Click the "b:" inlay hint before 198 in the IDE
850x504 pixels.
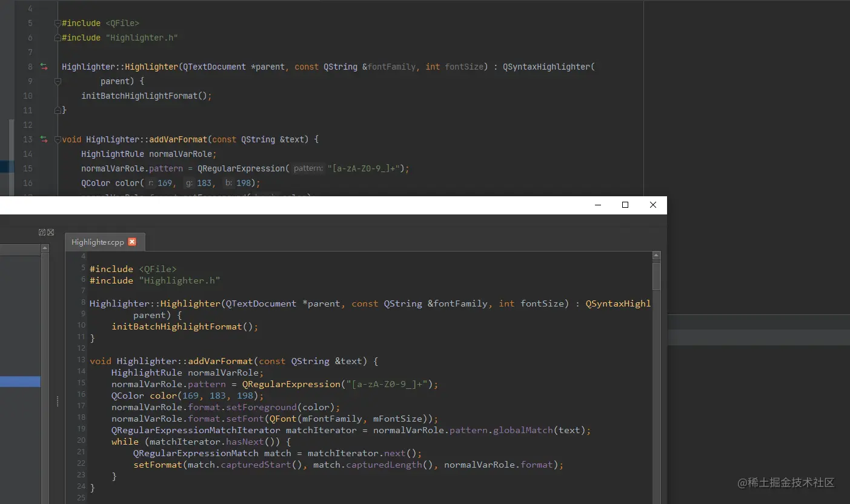pos(229,183)
